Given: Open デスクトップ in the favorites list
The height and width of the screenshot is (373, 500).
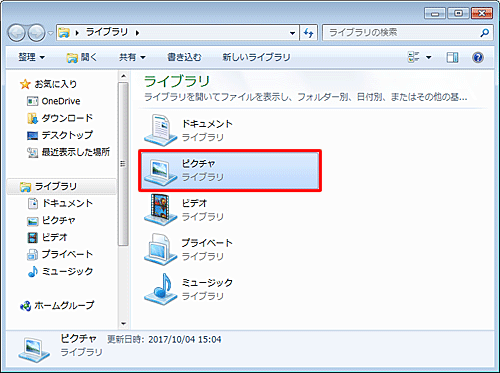Looking at the screenshot, I should pyautogui.click(x=67, y=135).
